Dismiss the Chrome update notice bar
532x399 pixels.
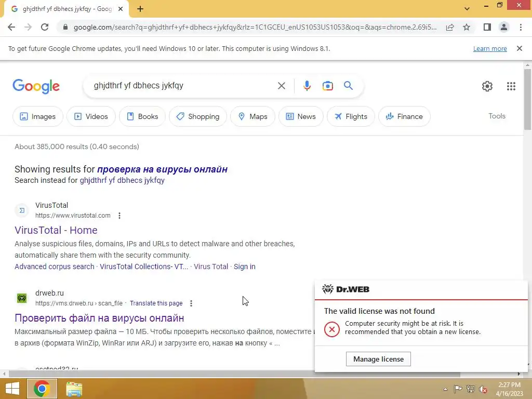click(520, 48)
